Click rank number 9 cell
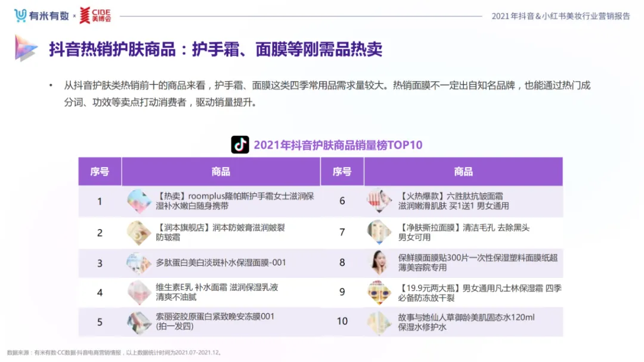Viewport: 644px width, 362px height. [342, 292]
